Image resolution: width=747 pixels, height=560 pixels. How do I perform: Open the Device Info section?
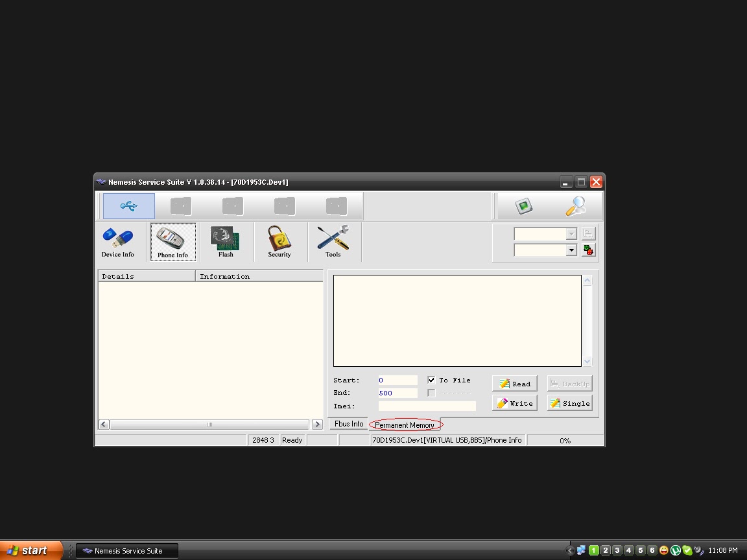point(117,242)
